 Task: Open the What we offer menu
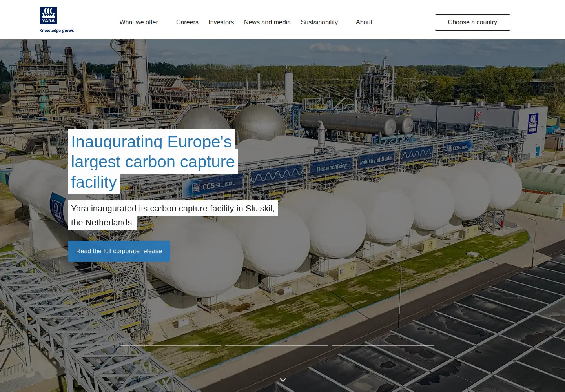click(x=139, y=22)
